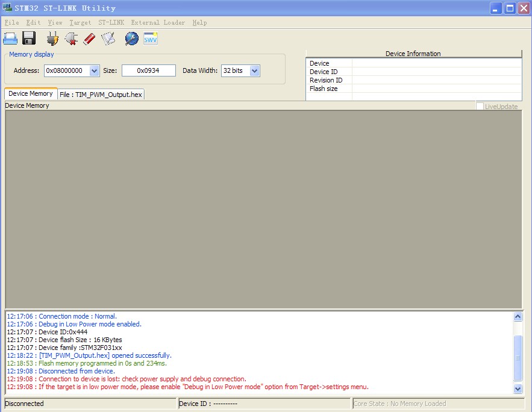Click the Device row in Device Information
The image size is (532, 412).
[413, 63]
